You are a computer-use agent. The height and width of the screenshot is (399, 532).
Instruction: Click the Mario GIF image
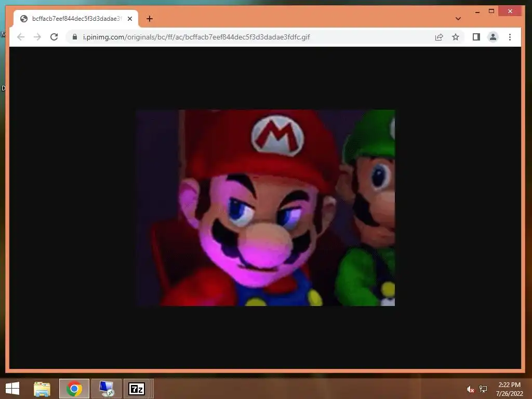pos(265,208)
